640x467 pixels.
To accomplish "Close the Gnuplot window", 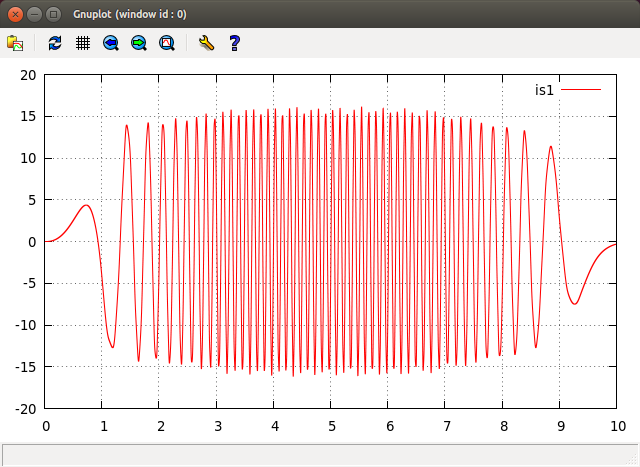I will tap(15, 15).
